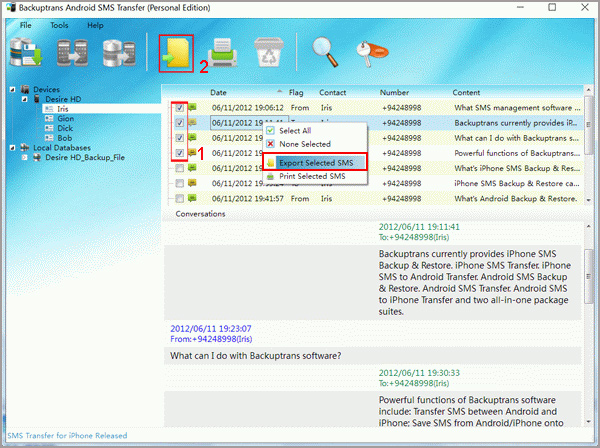Click the Number column header
This screenshot has height=448, width=600.
pos(394,93)
